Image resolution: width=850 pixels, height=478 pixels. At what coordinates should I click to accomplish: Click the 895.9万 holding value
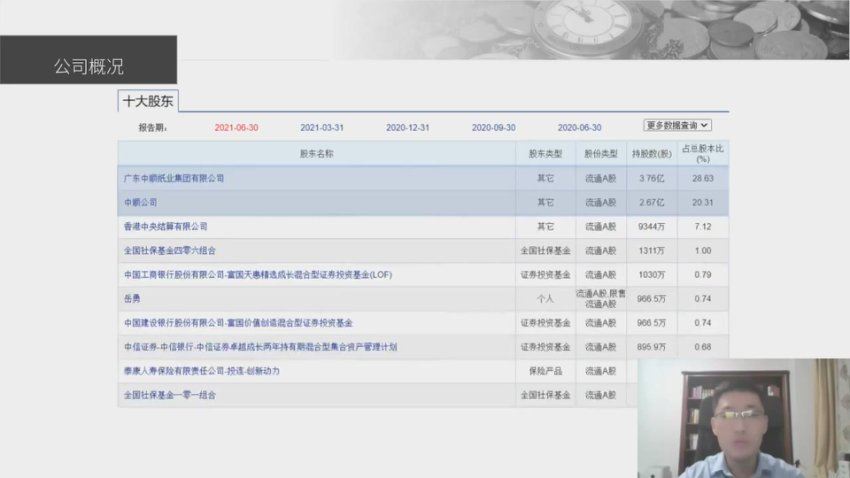tap(652, 347)
